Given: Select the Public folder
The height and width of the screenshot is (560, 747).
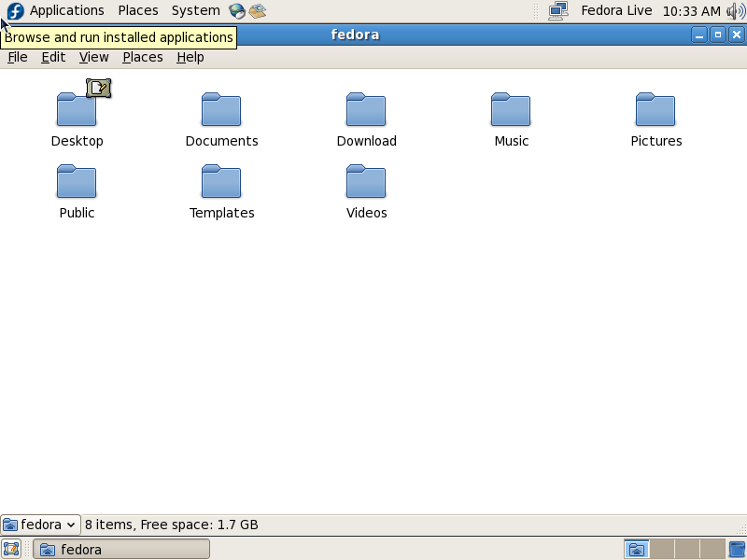Looking at the screenshot, I should (x=77, y=192).
